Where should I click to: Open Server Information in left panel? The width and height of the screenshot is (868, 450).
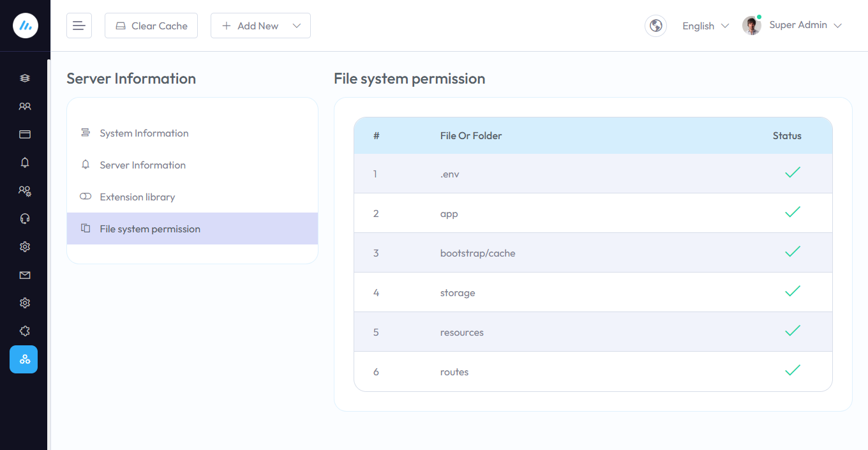coord(142,165)
